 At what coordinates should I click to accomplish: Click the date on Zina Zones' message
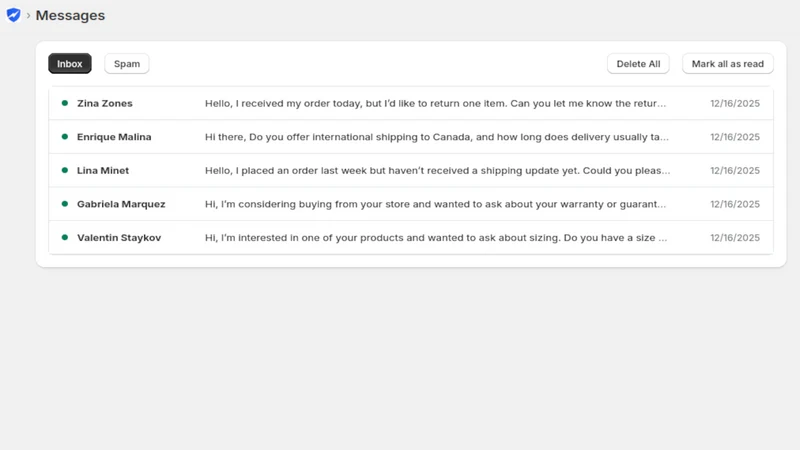click(x=735, y=103)
